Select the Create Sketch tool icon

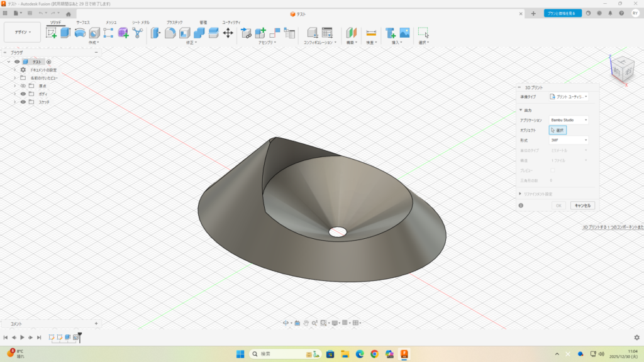tap(52, 33)
